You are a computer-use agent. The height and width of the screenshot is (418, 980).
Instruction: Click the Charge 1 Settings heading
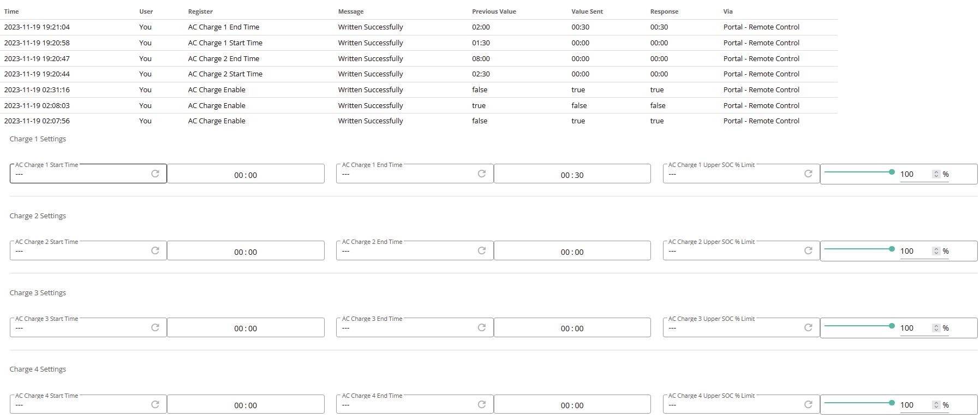(38, 139)
